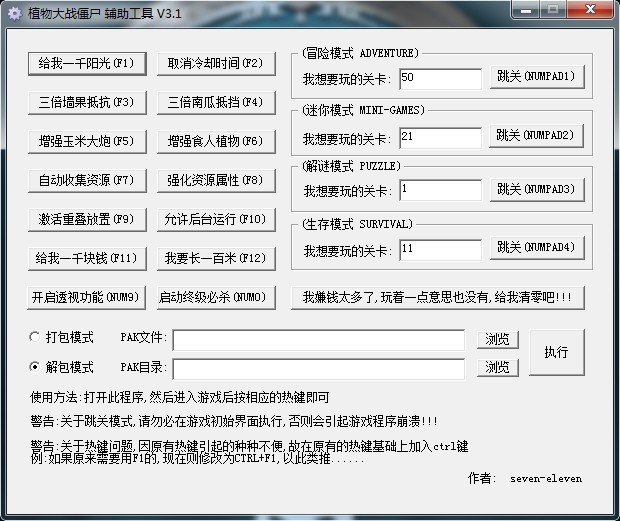
Task: Click 给我一千块钱 (F11) button
Action: (x=87, y=259)
